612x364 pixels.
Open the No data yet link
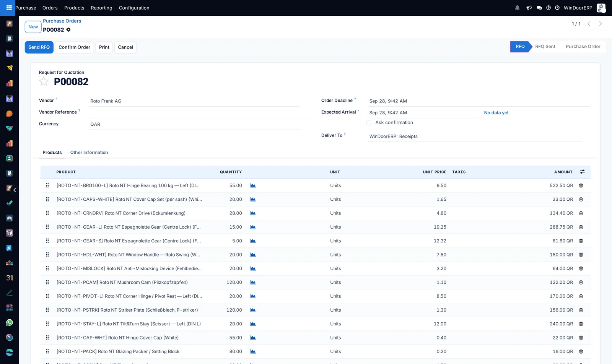tap(496, 113)
